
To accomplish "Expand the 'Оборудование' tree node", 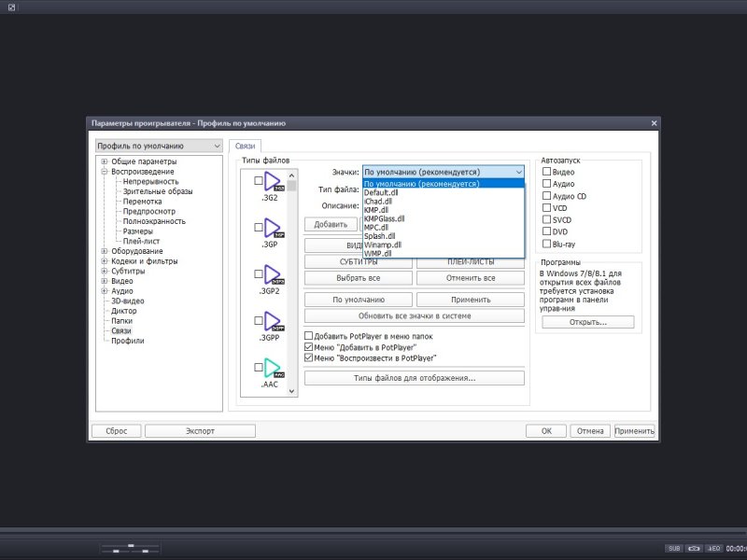I will (105, 251).
